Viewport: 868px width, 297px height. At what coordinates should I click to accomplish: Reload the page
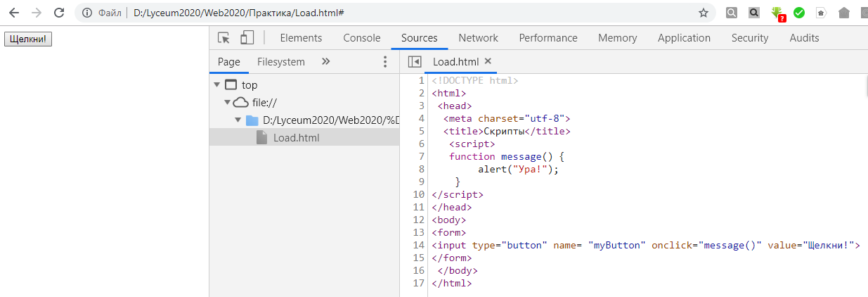[59, 13]
